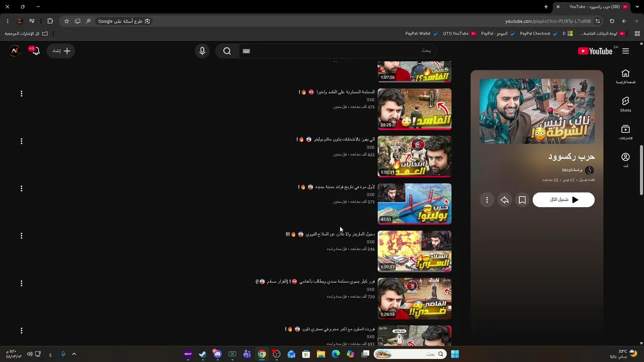Open options menu for the 1:26:18 video
Screen dimensions: 644x362
click(21, 283)
